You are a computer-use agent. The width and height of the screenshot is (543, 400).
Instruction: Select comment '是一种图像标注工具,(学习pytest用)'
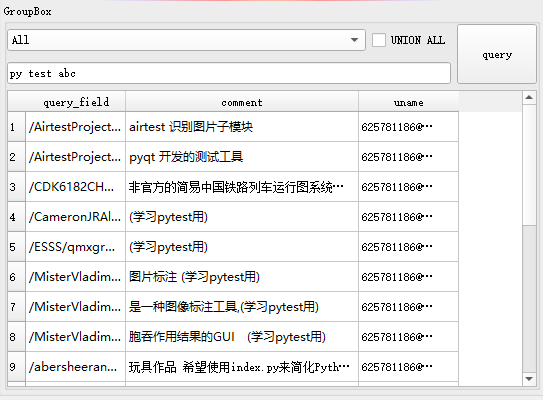242,307
